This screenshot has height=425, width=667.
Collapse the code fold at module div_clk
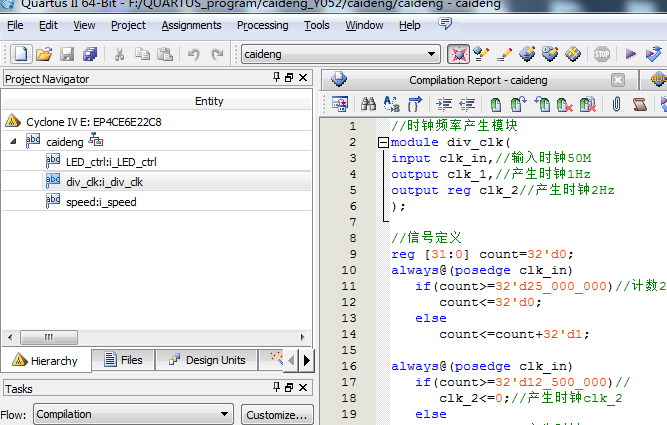[383, 143]
